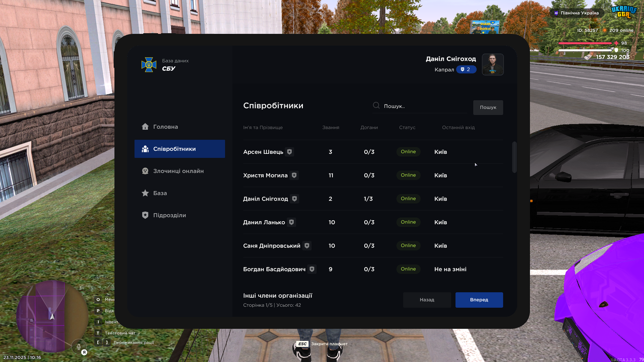Click the Пошук search button
The height and width of the screenshot is (362, 644).
(x=488, y=107)
